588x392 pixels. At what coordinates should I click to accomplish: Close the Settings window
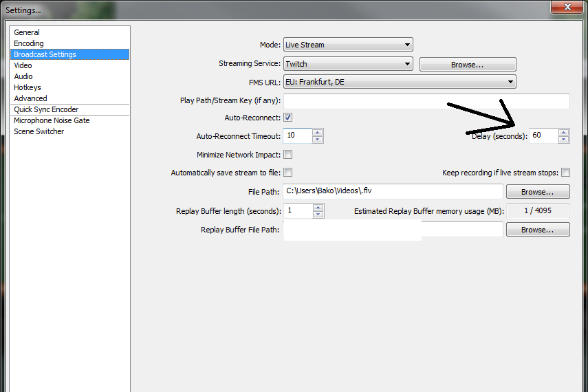(567, 7)
